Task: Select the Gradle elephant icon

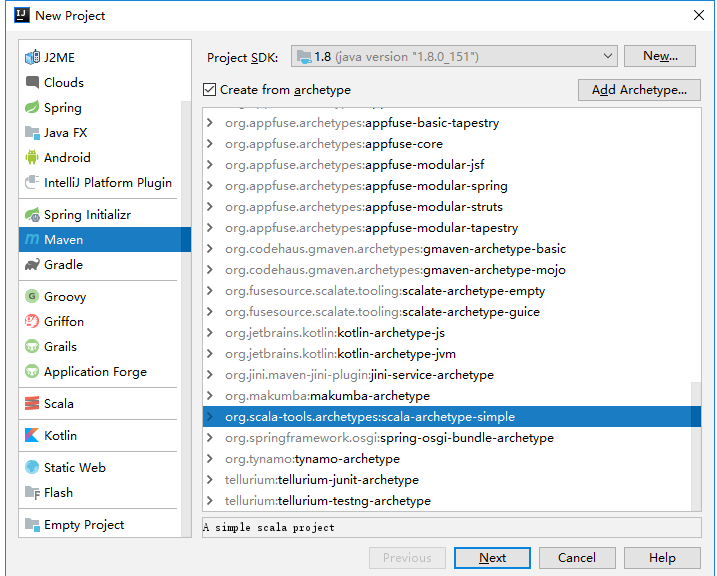Action: coord(32,265)
